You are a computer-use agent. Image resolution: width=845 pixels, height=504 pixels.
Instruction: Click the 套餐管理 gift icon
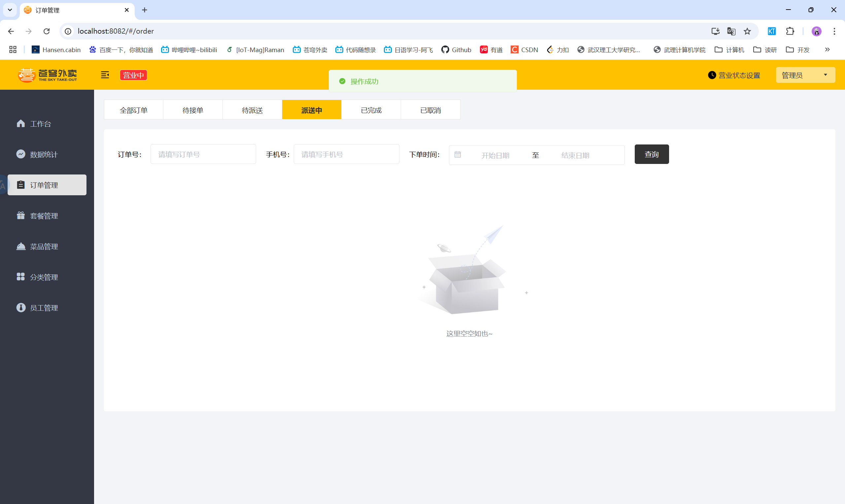(21, 216)
